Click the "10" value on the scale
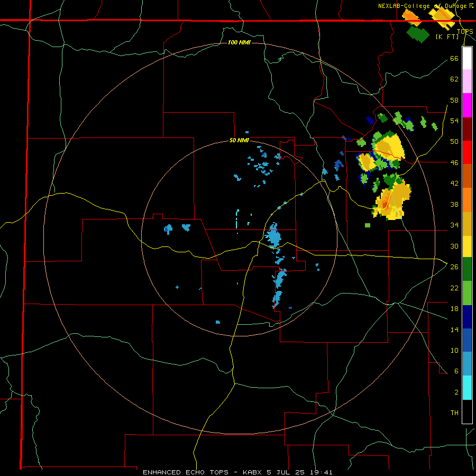The image size is (476, 476). coord(454,350)
